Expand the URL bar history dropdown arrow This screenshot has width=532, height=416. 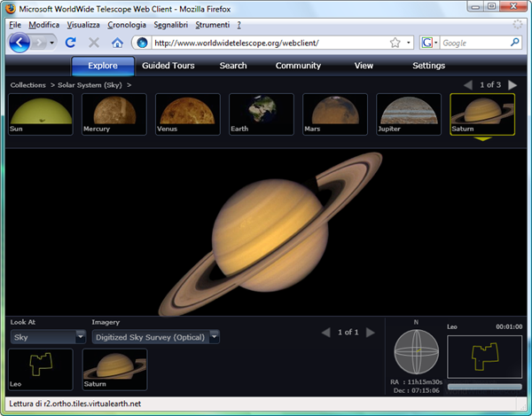(x=409, y=43)
